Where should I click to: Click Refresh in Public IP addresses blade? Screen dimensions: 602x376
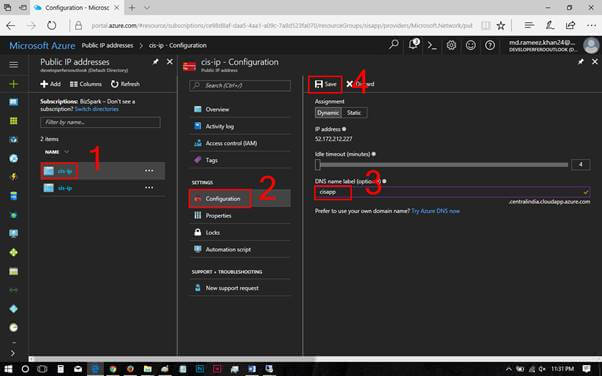(126, 84)
